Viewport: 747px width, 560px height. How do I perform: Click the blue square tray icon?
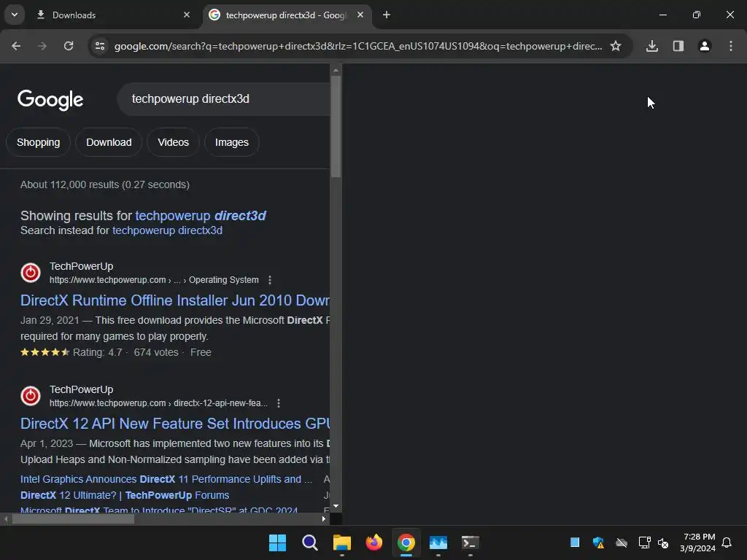575,542
